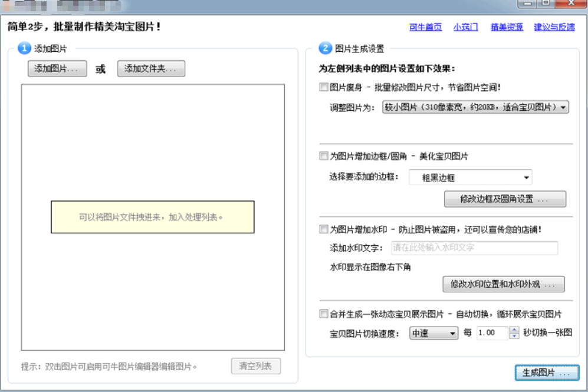Click the 生成图片... button
This screenshot has width=588, height=392.
(x=547, y=373)
